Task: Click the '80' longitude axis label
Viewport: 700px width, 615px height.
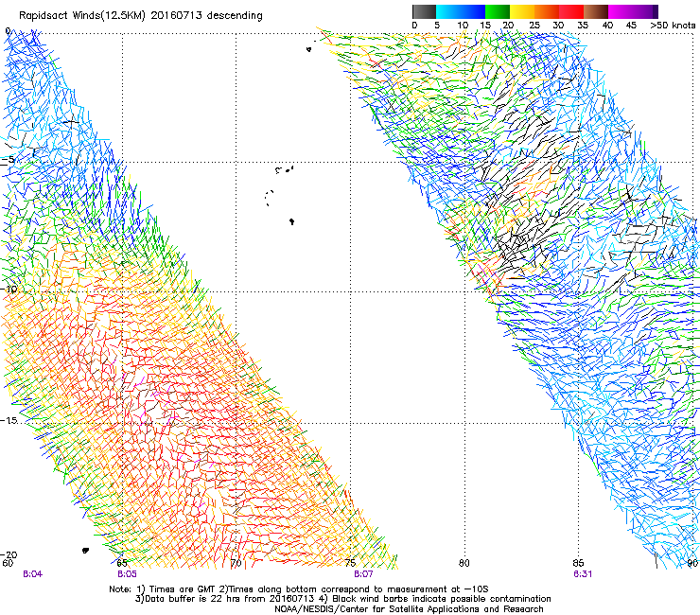Action: click(464, 563)
